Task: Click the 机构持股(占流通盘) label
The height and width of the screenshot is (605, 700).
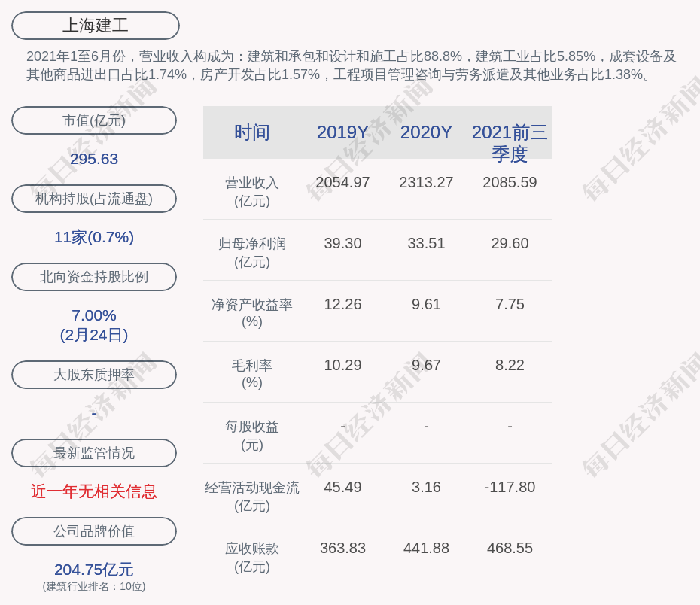Action: [x=94, y=199]
